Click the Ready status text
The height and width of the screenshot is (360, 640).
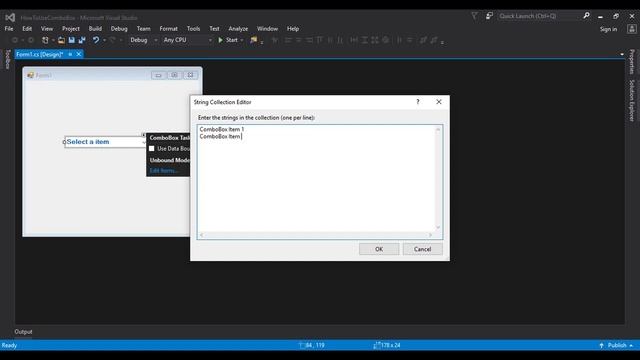tap(9, 345)
